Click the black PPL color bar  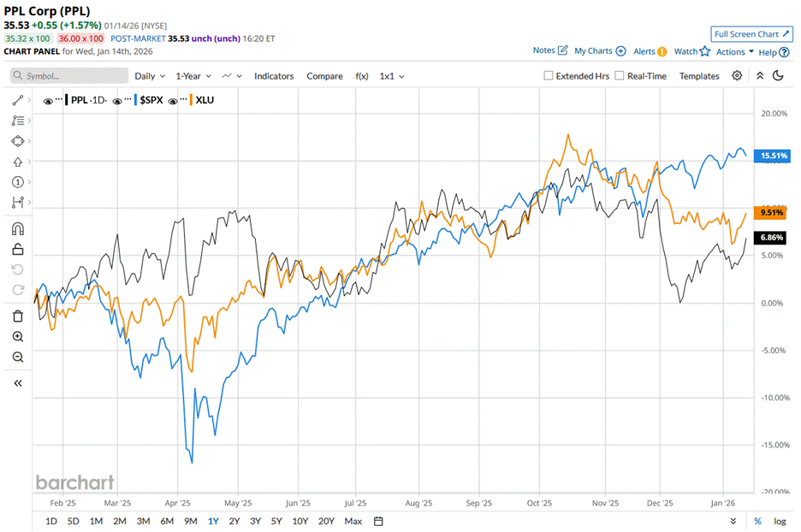[x=67, y=100]
